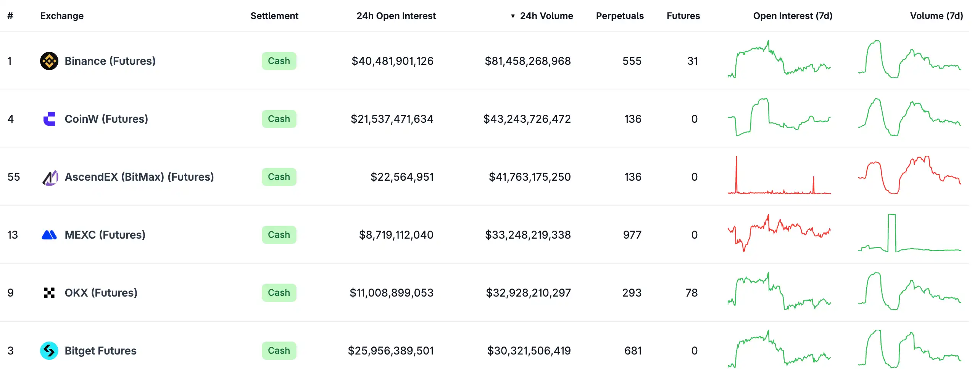Image resolution: width=980 pixels, height=369 pixels.
Task: Open Bitget Futures exchange page
Action: pyautogui.click(x=100, y=351)
